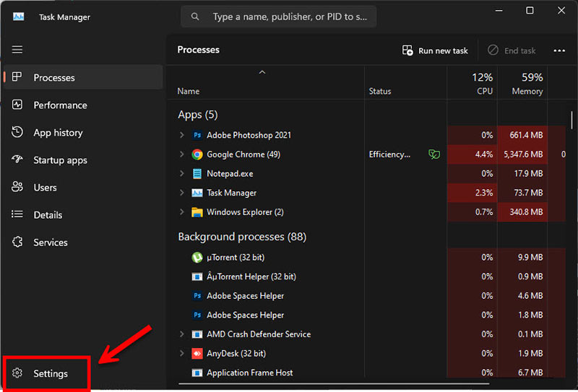The image size is (578, 392).
Task: Click the Google Chrome icon
Action: tap(197, 154)
